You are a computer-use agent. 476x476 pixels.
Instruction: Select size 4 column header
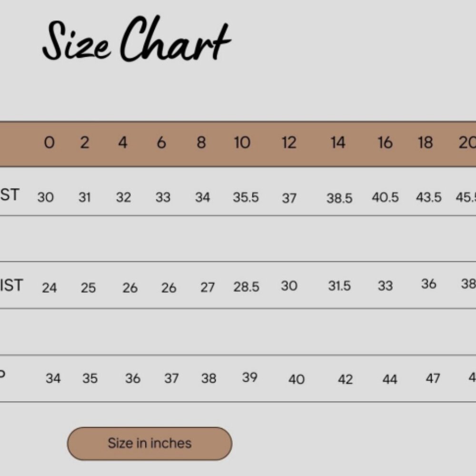pyautogui.click(x=123, y=142)
